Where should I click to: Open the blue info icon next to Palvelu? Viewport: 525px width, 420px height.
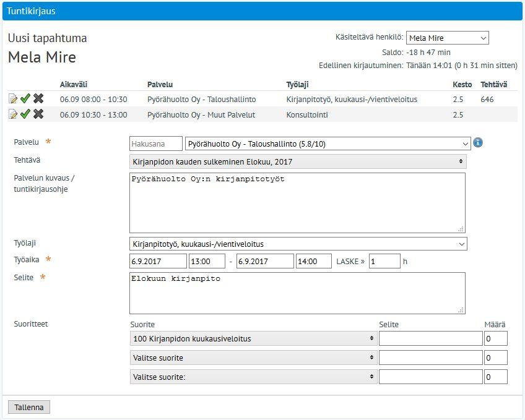478,143
